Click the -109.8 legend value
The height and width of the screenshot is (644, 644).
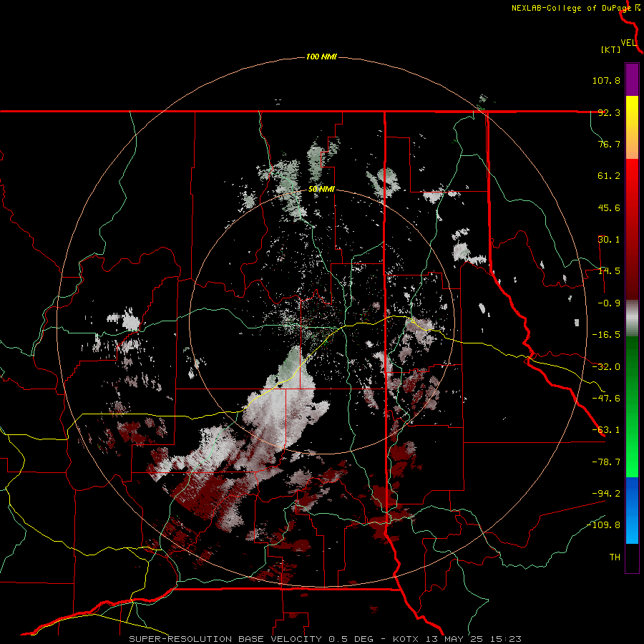coord(604,525)
